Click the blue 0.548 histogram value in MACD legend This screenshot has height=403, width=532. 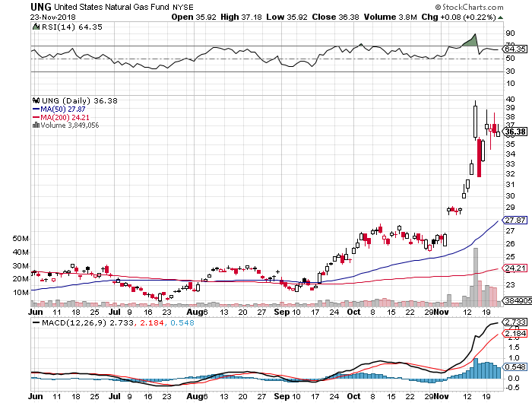coord(182,322)
